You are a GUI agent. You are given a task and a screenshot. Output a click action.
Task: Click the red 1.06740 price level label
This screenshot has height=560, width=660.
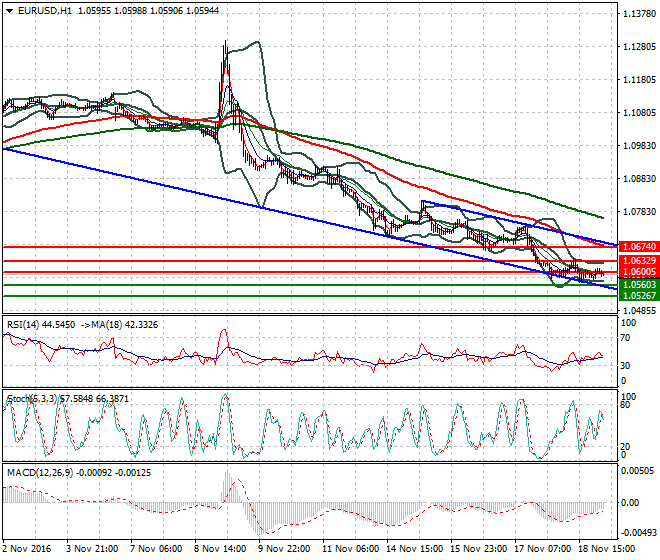click(639, 247)
